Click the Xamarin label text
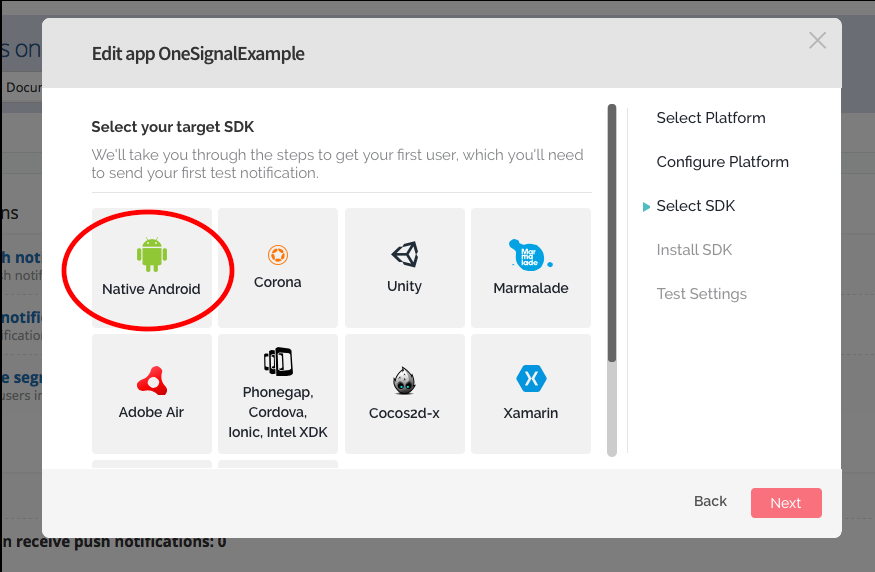Viewport: 875px width, 572px height. 531,413
